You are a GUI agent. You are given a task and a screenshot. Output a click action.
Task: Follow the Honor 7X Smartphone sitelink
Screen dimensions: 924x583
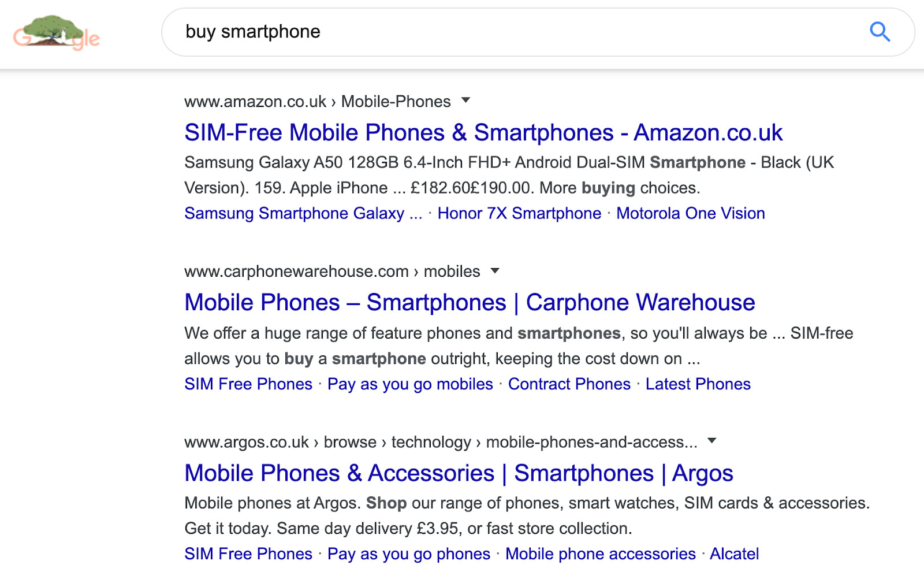[519, 214]
